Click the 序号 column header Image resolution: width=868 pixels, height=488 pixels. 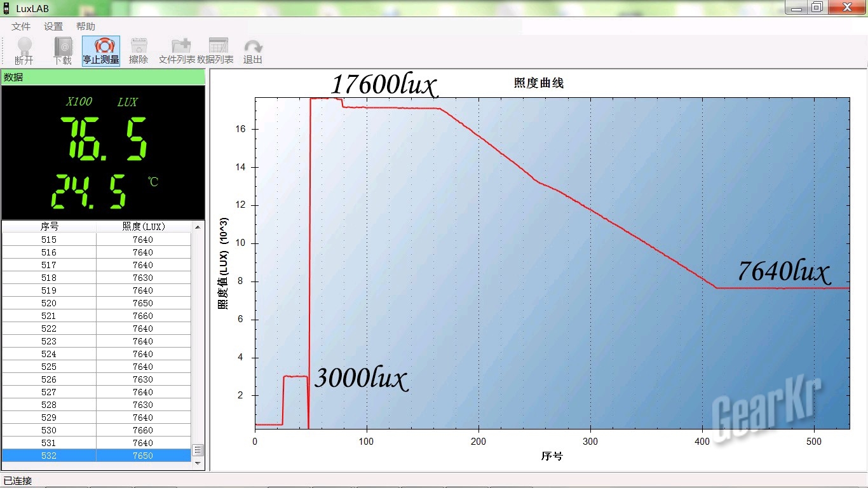49,226
